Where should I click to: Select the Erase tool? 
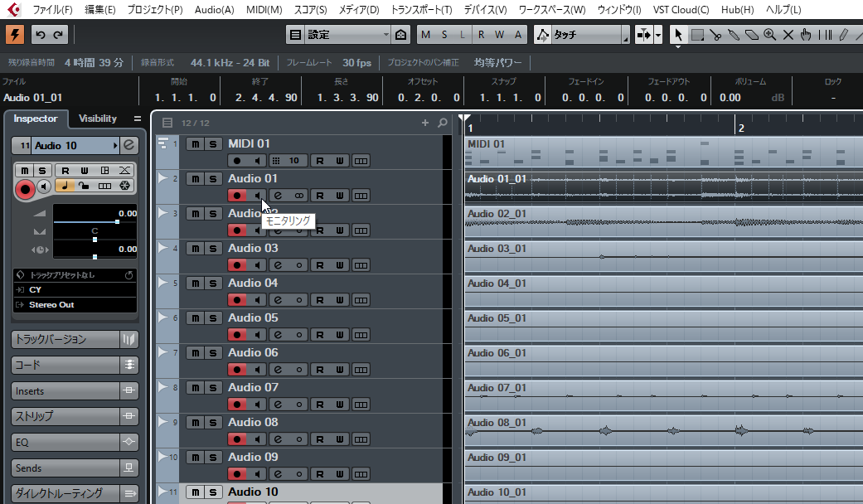click(x=752, y=35)
